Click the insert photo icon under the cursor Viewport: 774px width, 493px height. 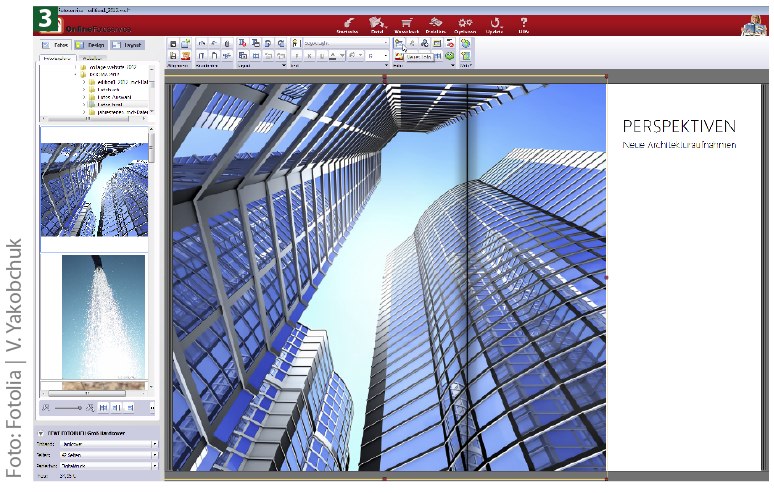pos(398,43)
